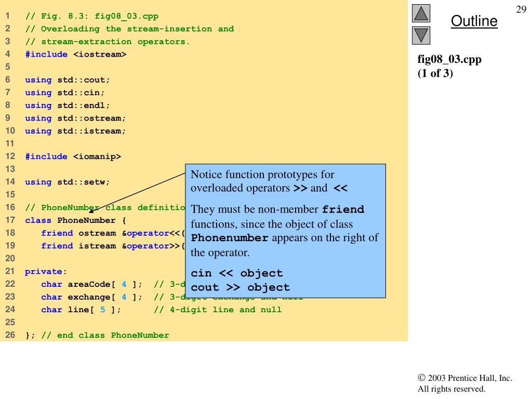Click "#include <iomanip>" on line 12
Screen dimensions: 532x399
tap(73, 156)
